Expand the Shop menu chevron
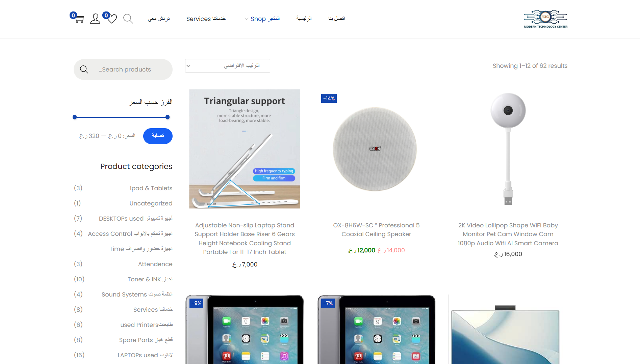This screenshot has width=640, height=364. 247,19
